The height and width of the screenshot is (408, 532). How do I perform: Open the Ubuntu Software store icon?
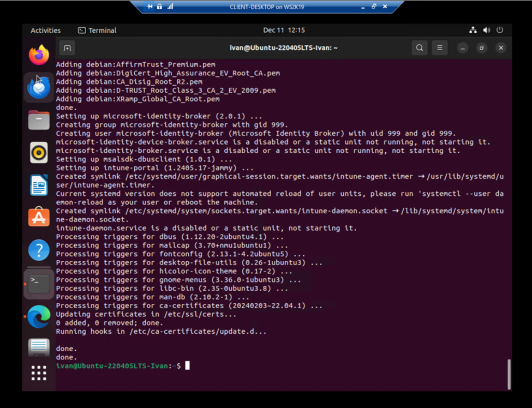(x=39, y=218)
